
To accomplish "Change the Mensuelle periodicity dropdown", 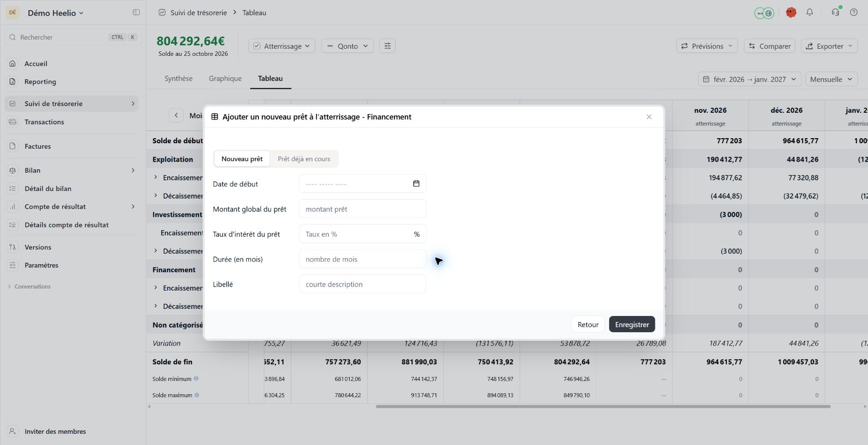I will (831, 79).
